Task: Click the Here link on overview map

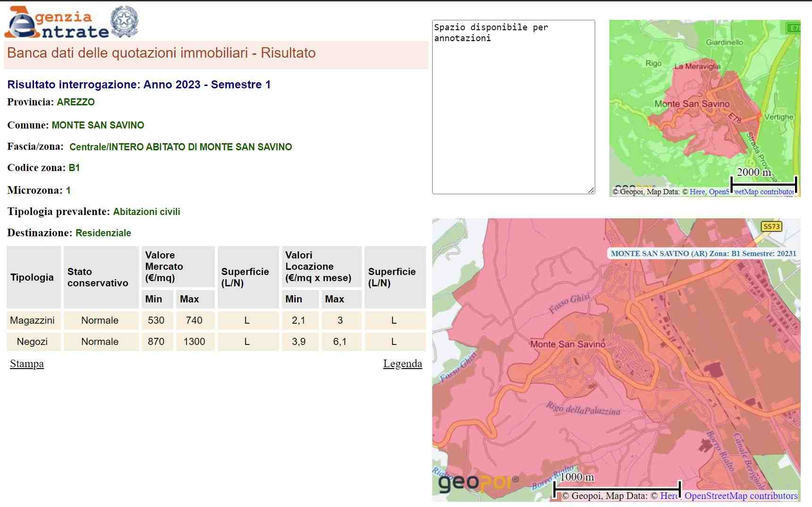Action: [697, 191]
